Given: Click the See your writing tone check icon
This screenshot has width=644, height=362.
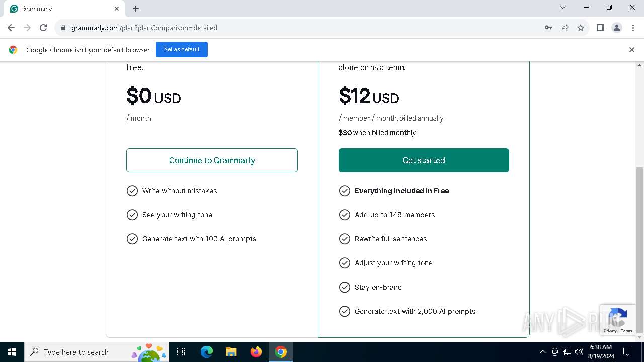Looking at the screenshot, I should tap(132, 215).
